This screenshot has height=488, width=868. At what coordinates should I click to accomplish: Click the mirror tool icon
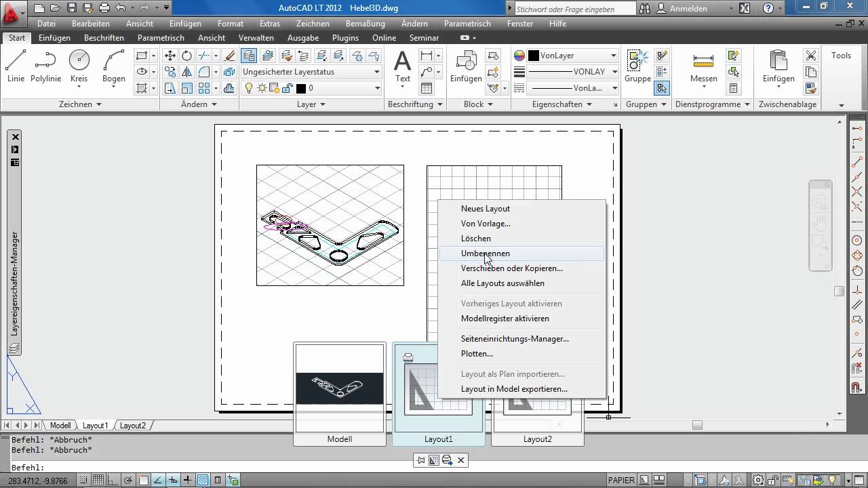[186, 72]
